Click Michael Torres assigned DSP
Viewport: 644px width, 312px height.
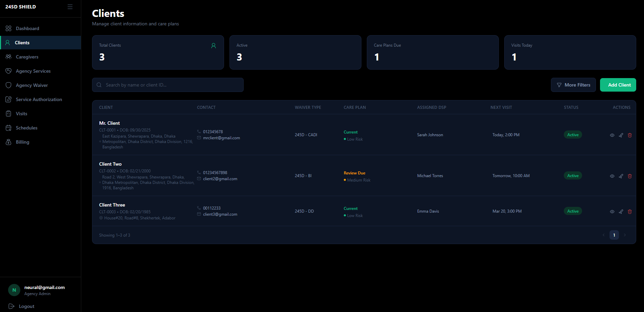(430, 176)
